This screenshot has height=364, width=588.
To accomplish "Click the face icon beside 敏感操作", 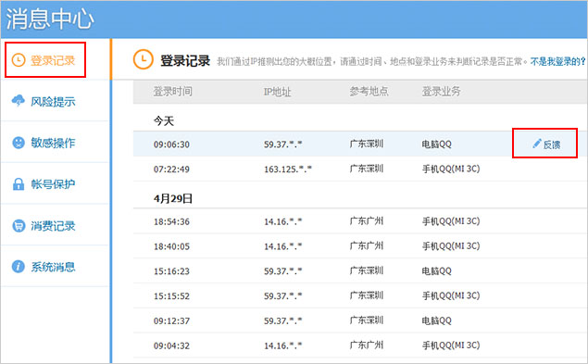I will 19,143.
